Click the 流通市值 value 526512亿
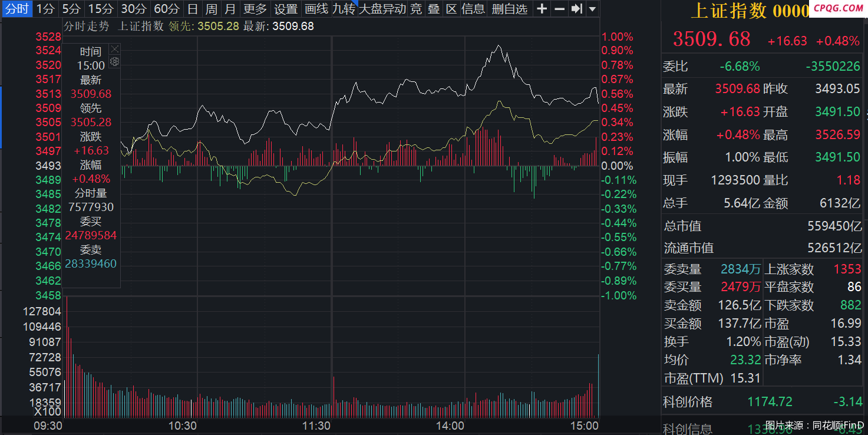 pyautogui.click(x=835, y=249)
